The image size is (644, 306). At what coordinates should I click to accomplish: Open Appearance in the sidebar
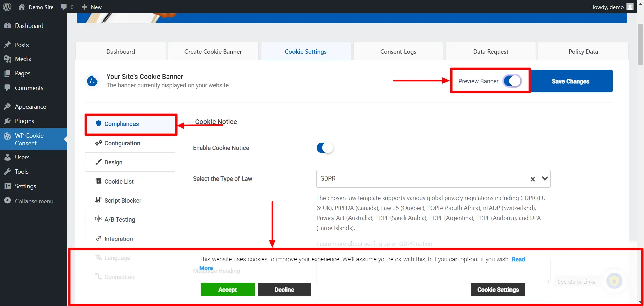30,107
